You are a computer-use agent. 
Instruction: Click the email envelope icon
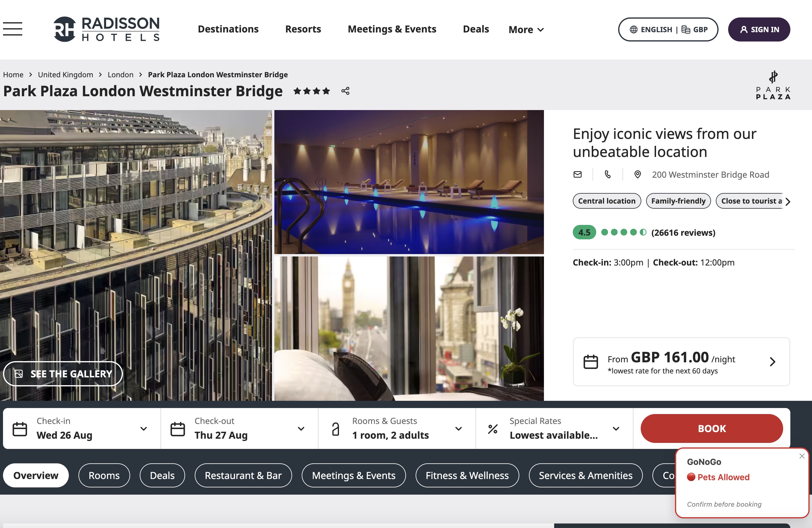point(577,174)
